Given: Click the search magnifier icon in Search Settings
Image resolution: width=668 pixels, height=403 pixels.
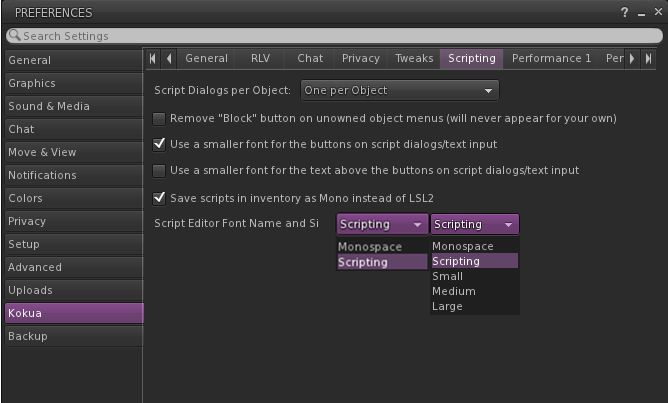Looking at the screenshot, I should (x=14, y=36).
